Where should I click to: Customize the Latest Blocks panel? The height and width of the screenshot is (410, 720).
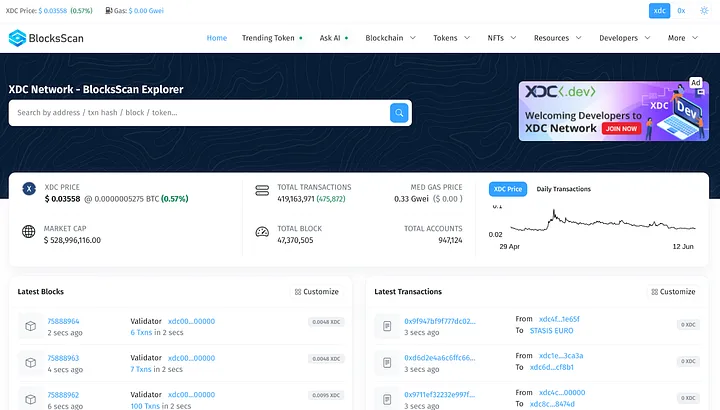pyautogui.click(x=316, y=292)
